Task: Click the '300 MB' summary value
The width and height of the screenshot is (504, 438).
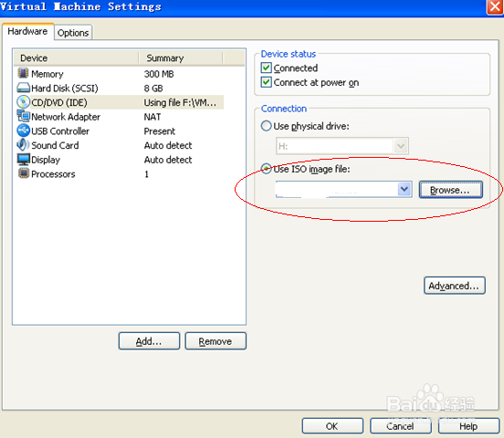Action: click(159, 74)
